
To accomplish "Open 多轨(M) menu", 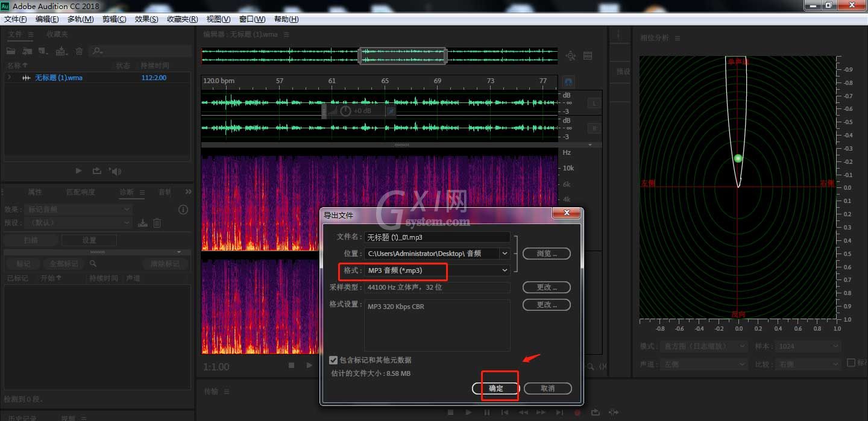I will pos(80,19).
